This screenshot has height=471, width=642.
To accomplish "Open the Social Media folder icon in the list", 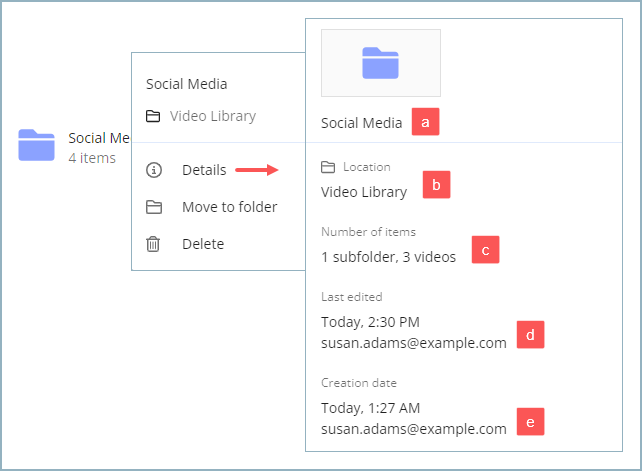I will click(x=36, y=145).
